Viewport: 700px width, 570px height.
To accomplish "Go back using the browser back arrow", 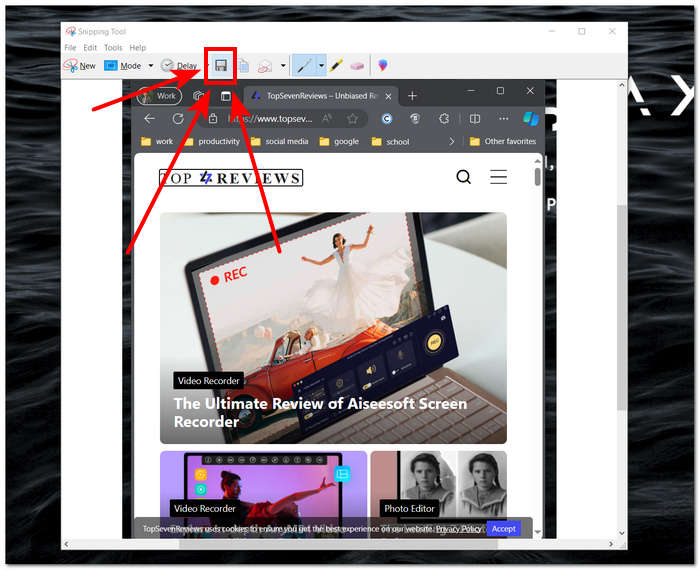I will [150, 119].
